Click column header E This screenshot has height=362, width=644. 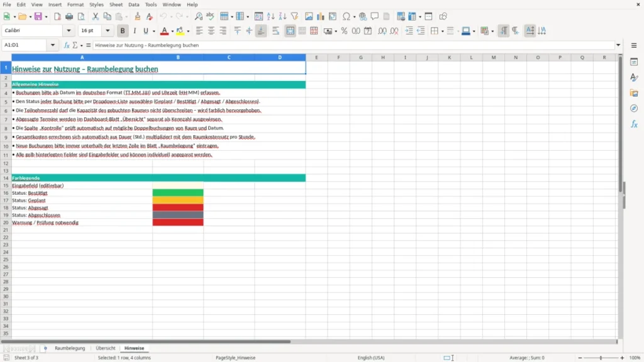point(316,57)
